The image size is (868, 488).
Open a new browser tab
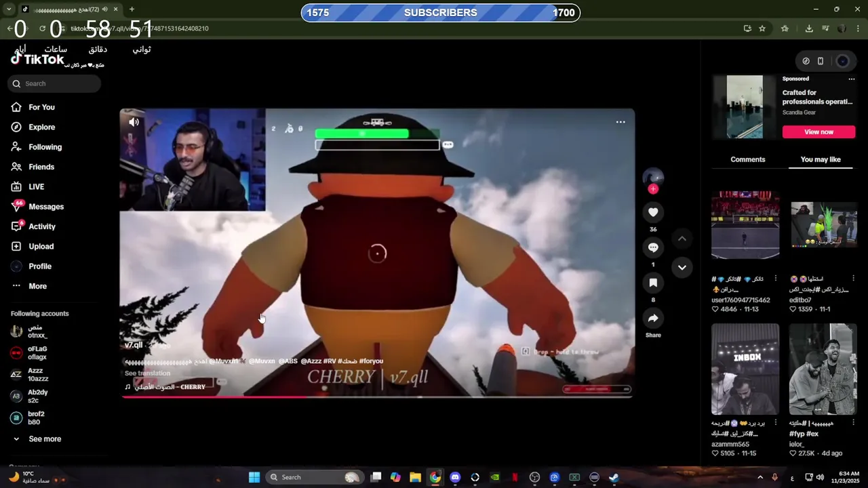point(132,9)
